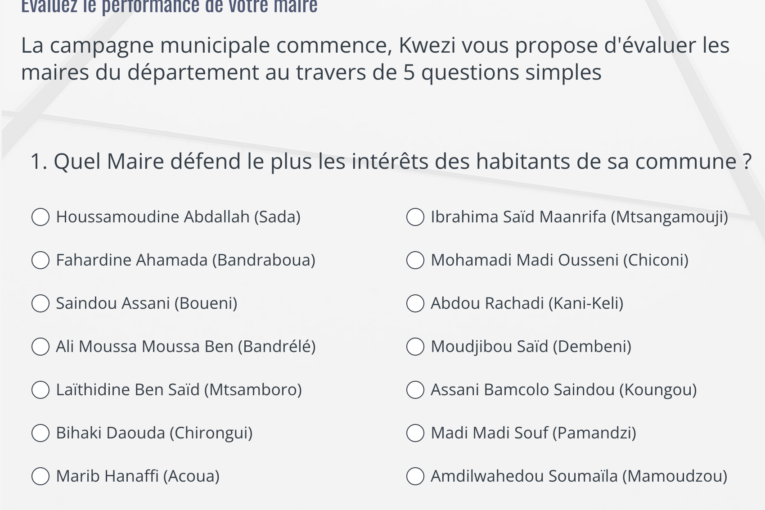
Task: Select Houssamoudine Abdallah (Sada) radio button
Action: click(41, 217)
